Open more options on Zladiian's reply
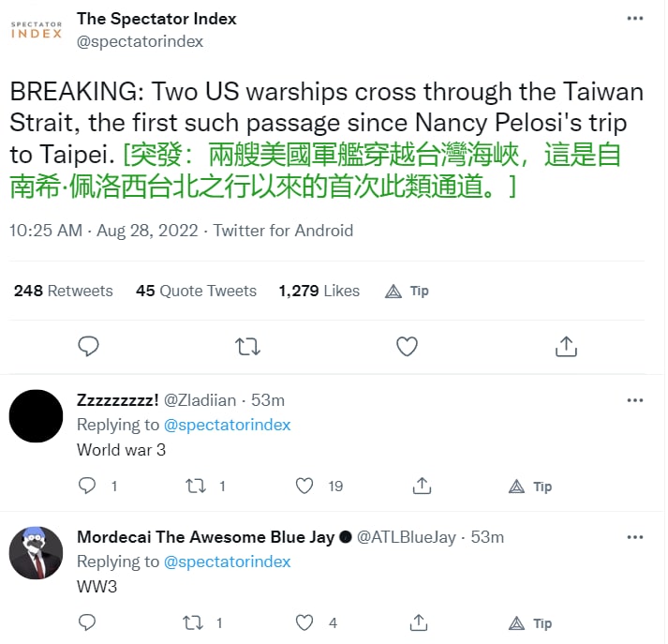Screen dimensions: 668x644 tap(635, 400)
